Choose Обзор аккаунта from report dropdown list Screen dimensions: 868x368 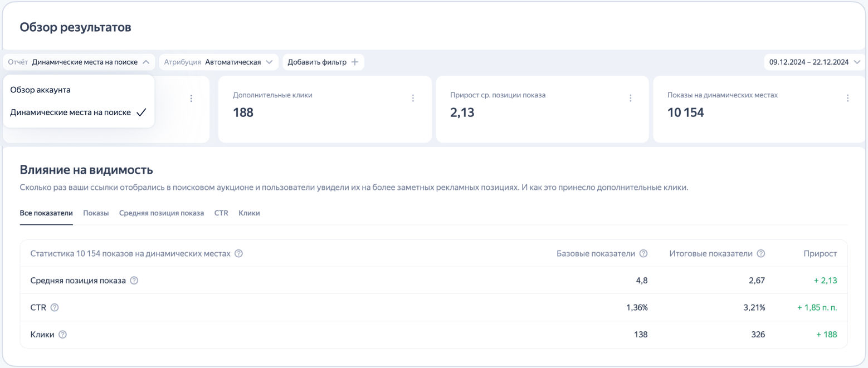click(40, 90)
